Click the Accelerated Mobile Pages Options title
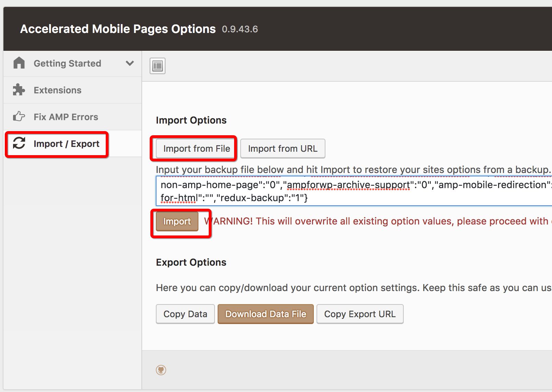 [x=118, y=29]
